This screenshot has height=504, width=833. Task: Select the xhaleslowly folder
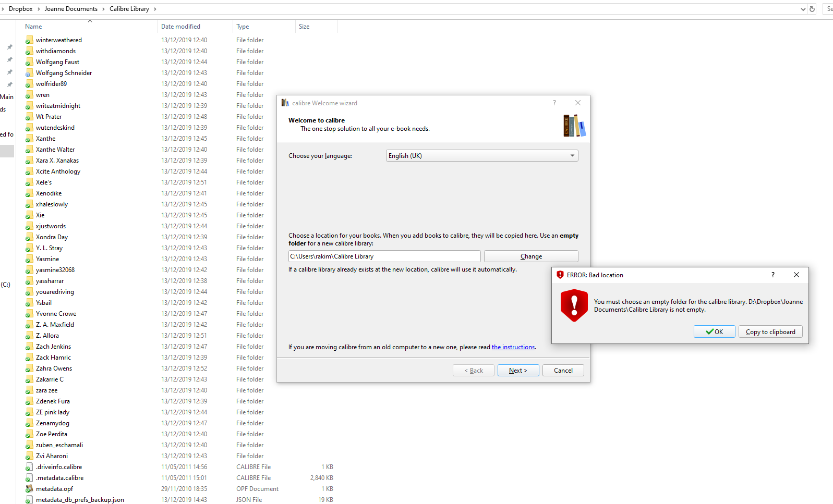click(52, 204)
